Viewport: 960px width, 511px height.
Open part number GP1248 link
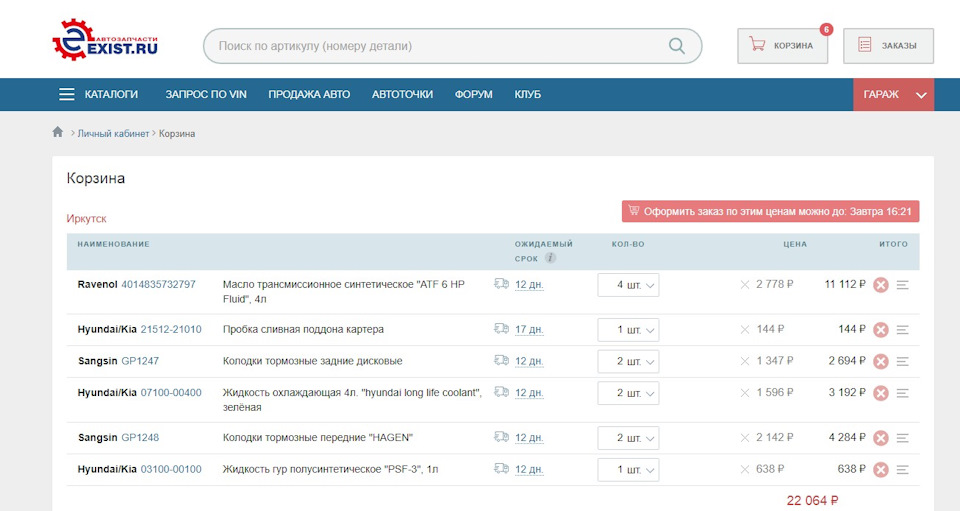click(140, 438)
